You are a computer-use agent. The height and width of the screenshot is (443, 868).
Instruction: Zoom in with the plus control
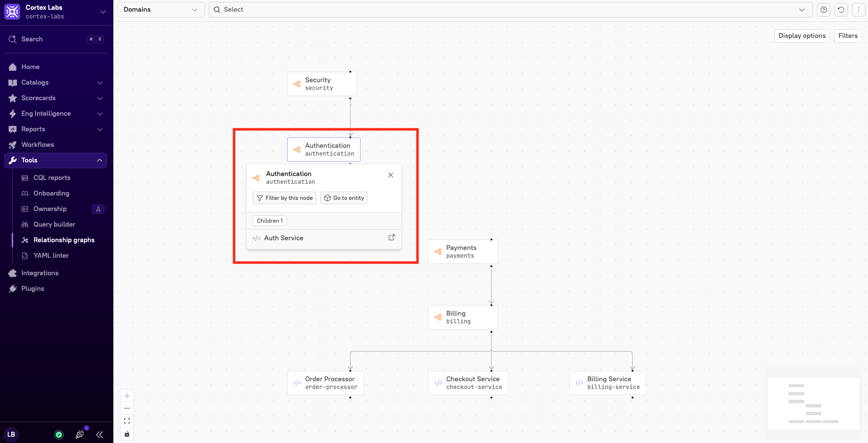point(127,396)
